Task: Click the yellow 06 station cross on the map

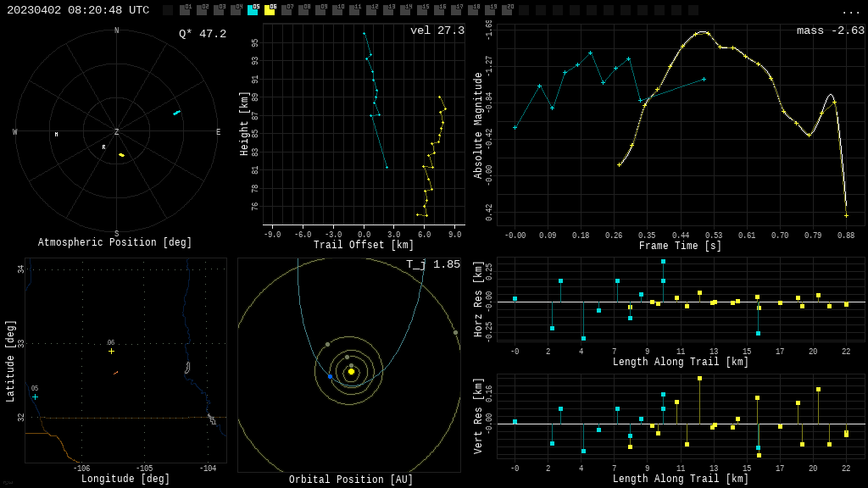Action: click(x=111, y=351)
